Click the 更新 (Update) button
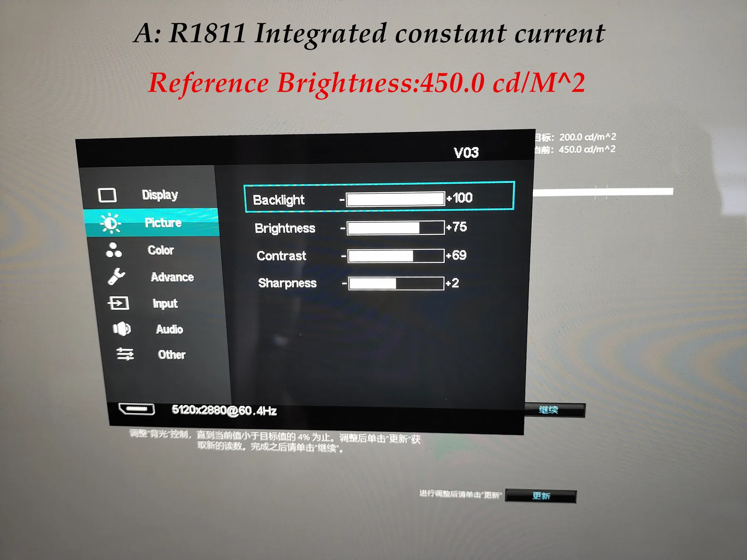The height and width of the screenshot is (560, 747). [x=541, y=496]
